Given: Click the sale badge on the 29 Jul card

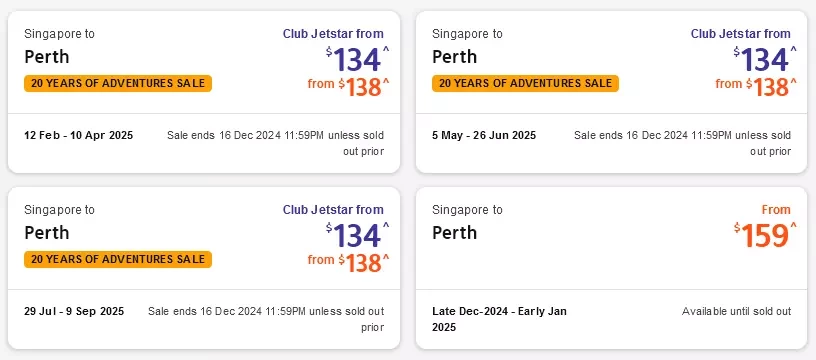Looking at the screenshot, I should tap(118, 259).
